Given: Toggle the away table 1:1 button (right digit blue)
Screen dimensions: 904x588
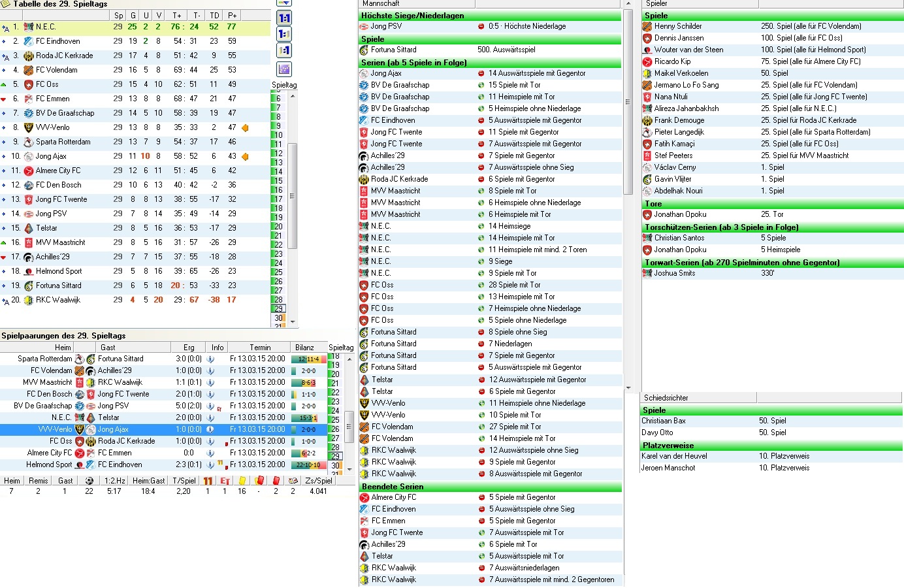Looking at the screenshot, I should 284,50.
